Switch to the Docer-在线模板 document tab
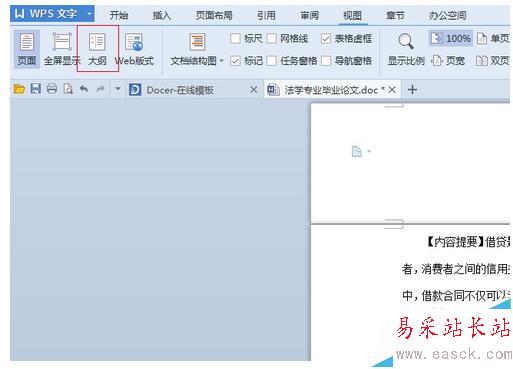The height and width of the screenshot is (369, 513). pos(180,90)
